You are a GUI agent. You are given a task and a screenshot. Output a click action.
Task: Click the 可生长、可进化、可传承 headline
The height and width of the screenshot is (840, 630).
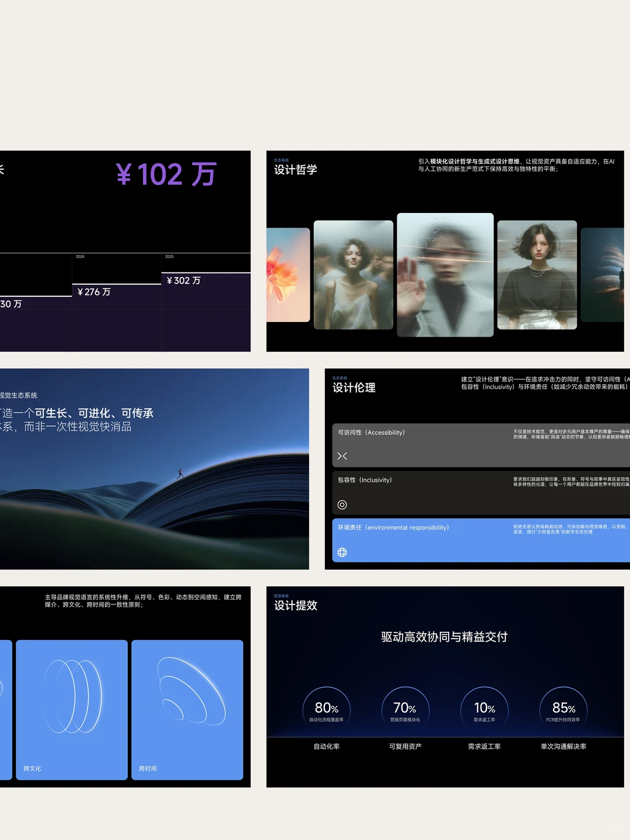94,413
